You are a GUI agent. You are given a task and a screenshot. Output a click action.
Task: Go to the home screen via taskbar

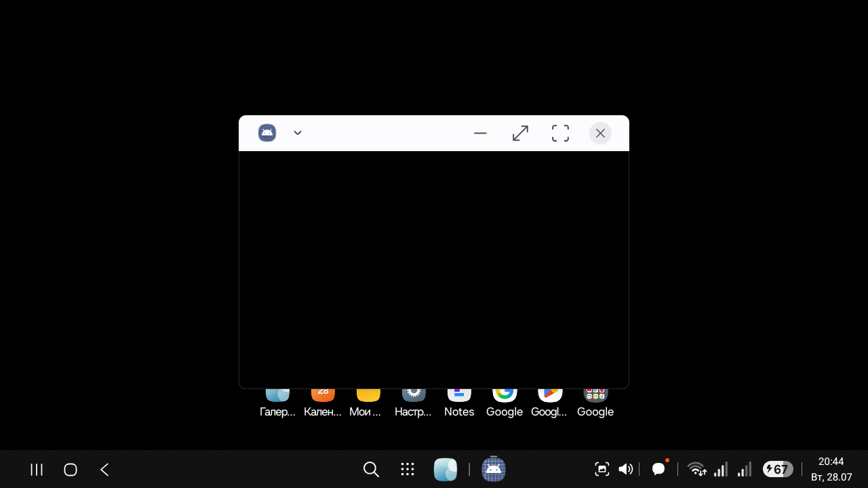[71, 470]
